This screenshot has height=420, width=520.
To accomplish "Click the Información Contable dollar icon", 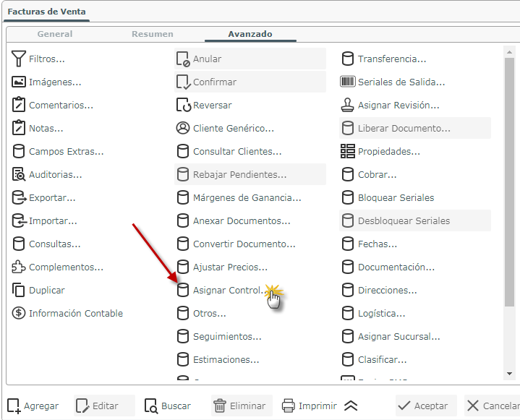I will tap(19, 313).
